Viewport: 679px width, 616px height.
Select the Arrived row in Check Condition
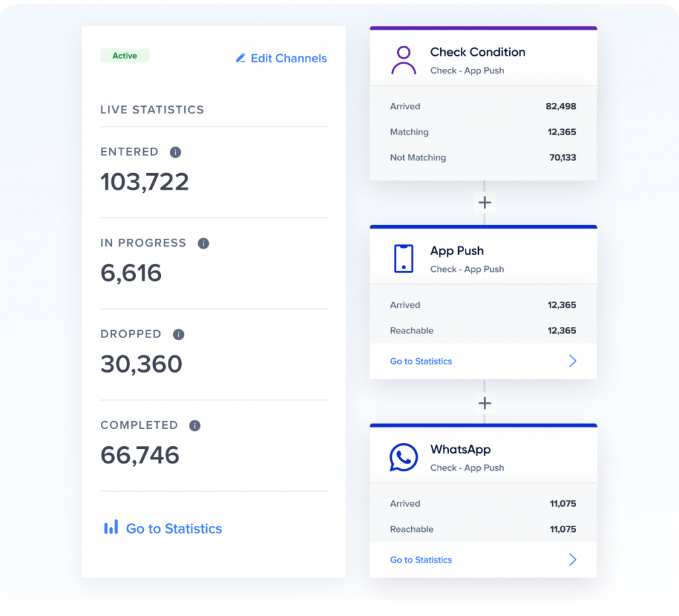click(483, 106)
